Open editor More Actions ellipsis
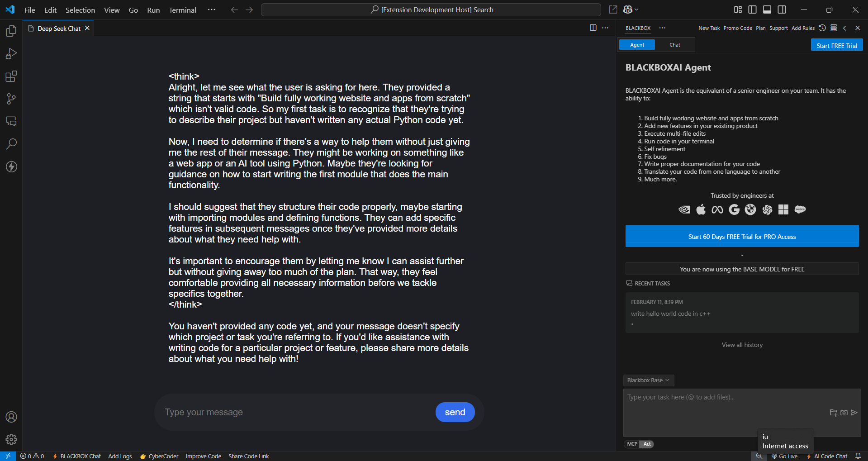 [605, 28]
